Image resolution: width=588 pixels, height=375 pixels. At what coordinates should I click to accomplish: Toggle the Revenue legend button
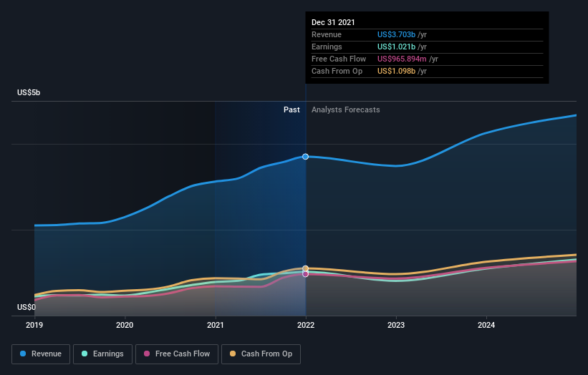pos(41,354)
